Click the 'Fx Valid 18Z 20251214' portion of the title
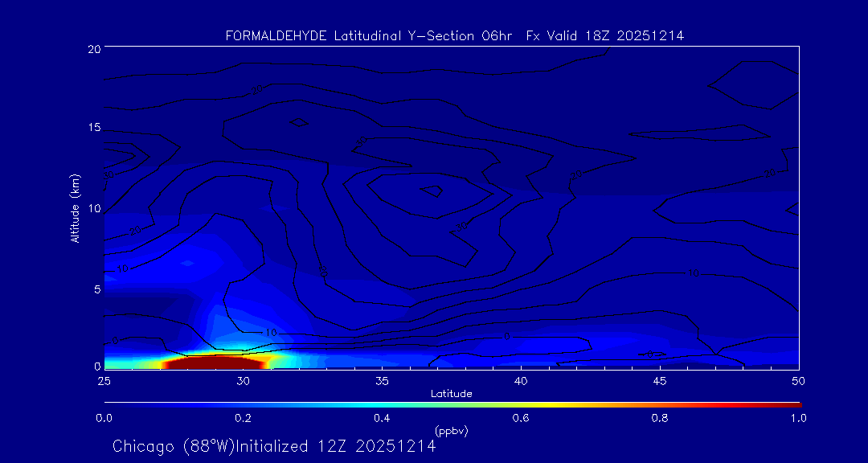This screenshot has width=868, height=463. click(604, 36)
